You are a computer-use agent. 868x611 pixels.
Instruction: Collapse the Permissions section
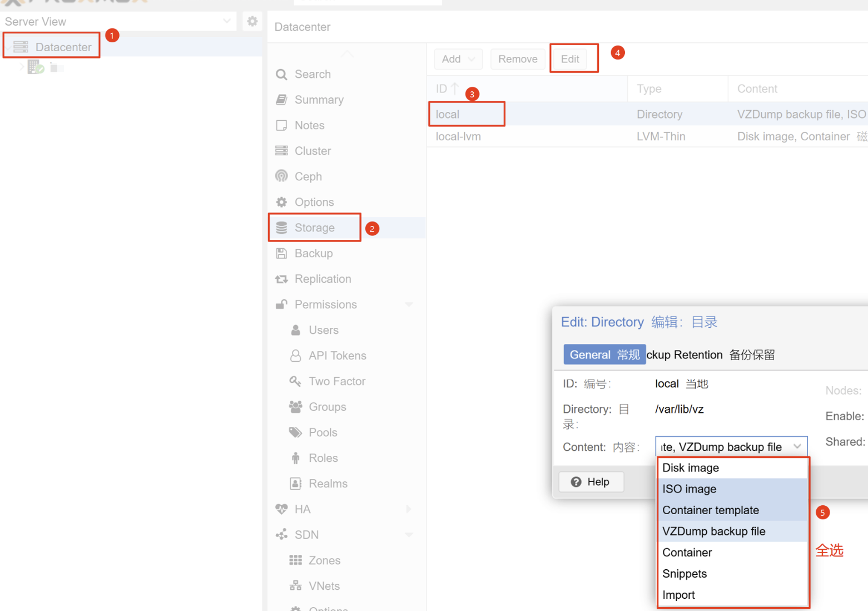(x=409, y=304)
